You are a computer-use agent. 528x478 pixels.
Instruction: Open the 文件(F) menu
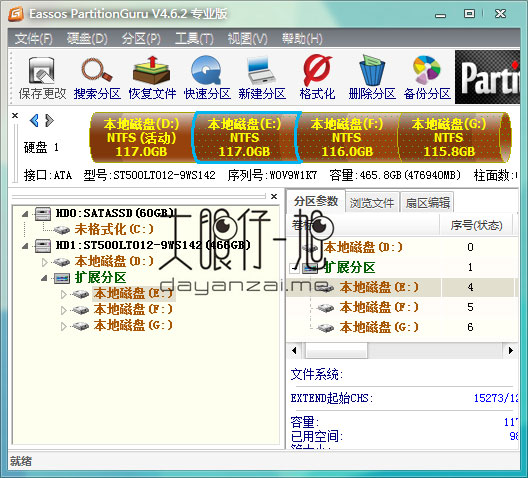click(34, 39)
